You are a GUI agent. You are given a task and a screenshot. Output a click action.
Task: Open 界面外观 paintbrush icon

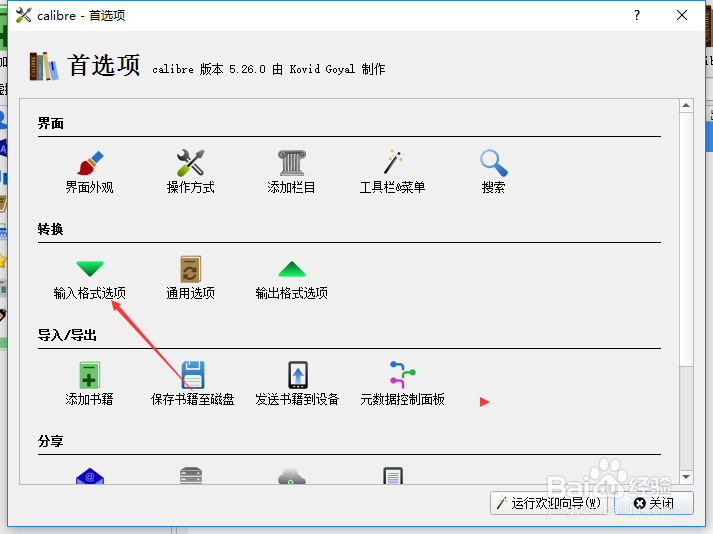point(90,163)
